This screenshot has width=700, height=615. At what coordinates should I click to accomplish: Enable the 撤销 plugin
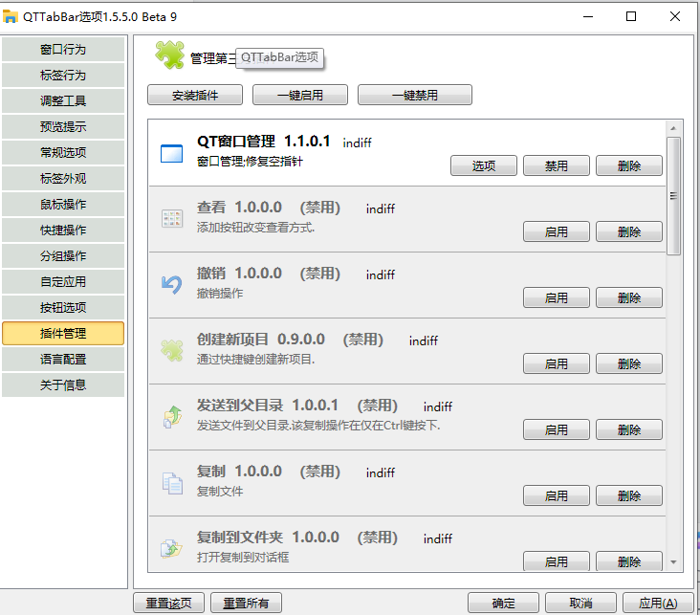pos(557,297)
